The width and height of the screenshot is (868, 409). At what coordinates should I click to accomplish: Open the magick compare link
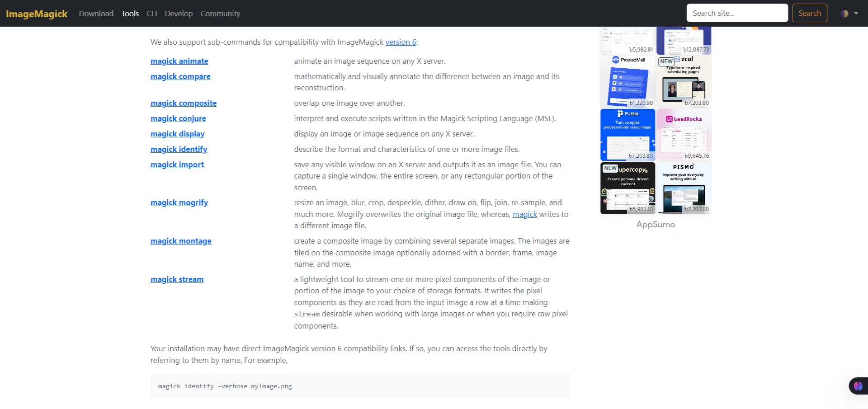click(180, 76)
